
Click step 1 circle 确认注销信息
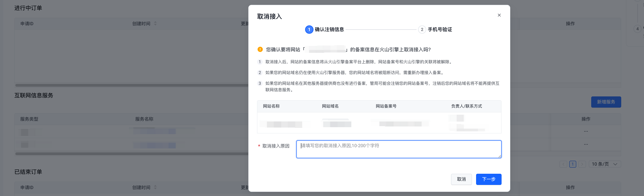coord(309,30)
